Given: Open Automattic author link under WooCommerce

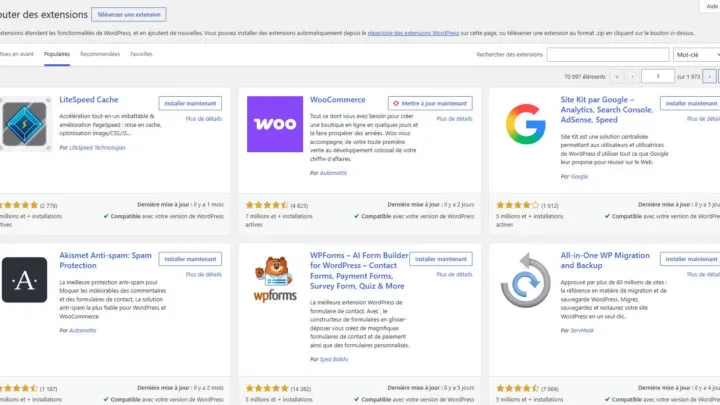Looking at the screenshot, I should tap(333, 173).
